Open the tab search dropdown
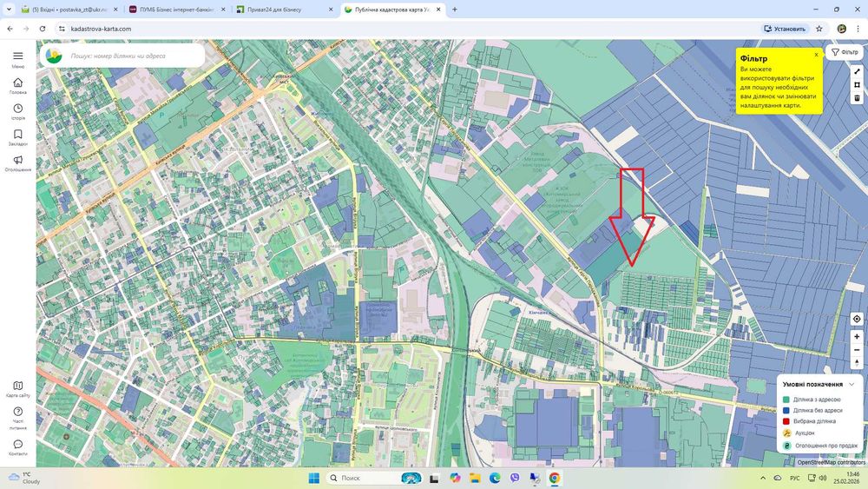The width and height of the screenshot is (868, 489). [9, 10]
